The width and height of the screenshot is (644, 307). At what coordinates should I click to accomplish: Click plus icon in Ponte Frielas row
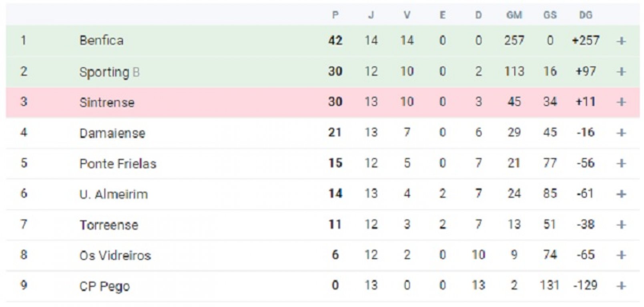click(621, 163)
